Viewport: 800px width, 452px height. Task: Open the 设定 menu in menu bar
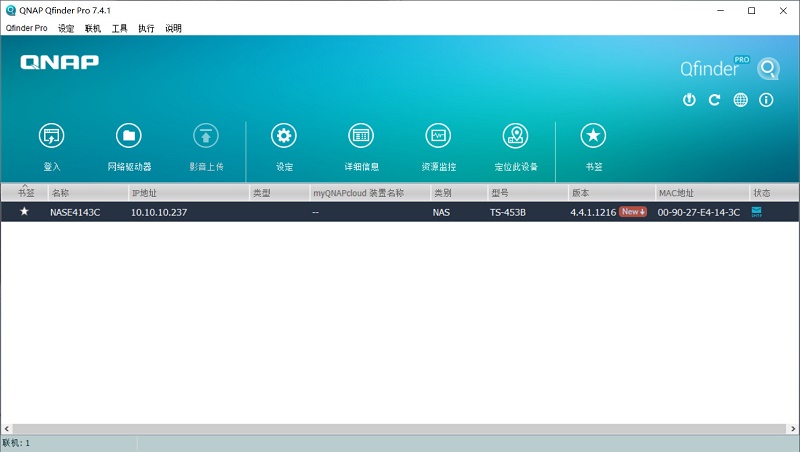66,28
